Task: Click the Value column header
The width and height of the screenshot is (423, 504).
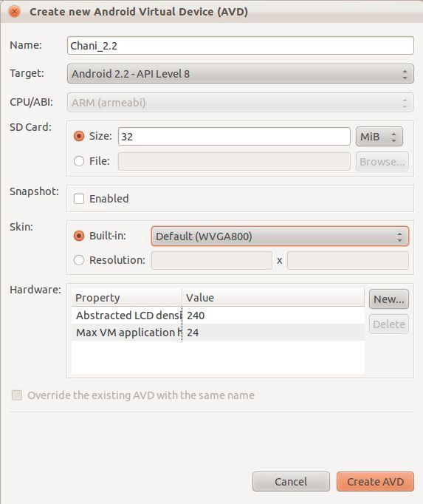Action: (273, 298)
